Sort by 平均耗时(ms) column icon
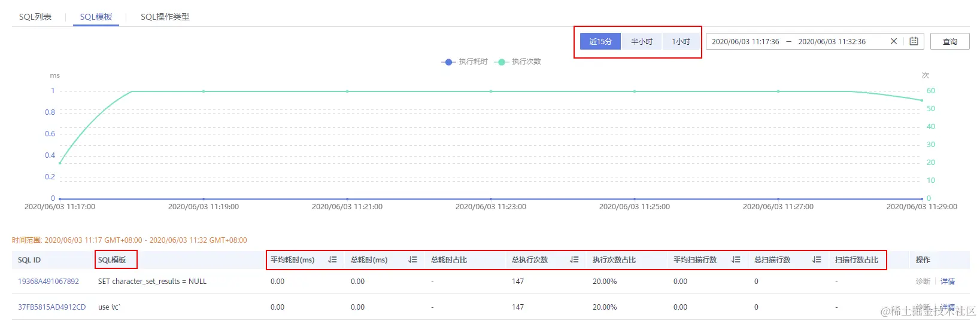This screenshot has width=980, height=321. (x=333, y=259)
